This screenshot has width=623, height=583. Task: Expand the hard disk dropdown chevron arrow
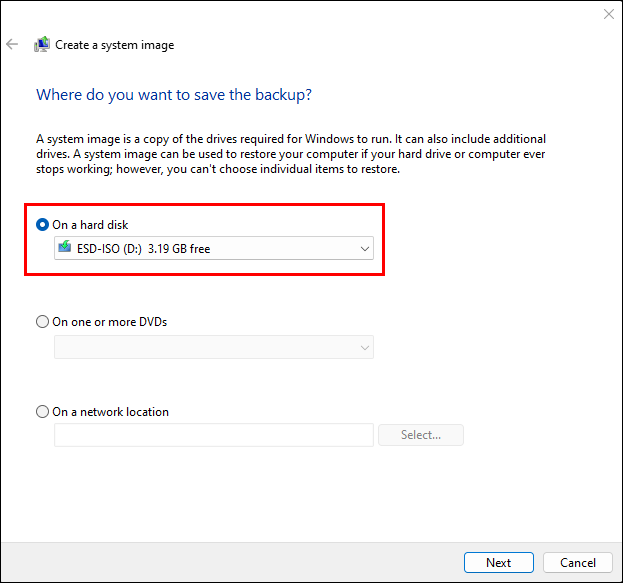coord(364,248)
